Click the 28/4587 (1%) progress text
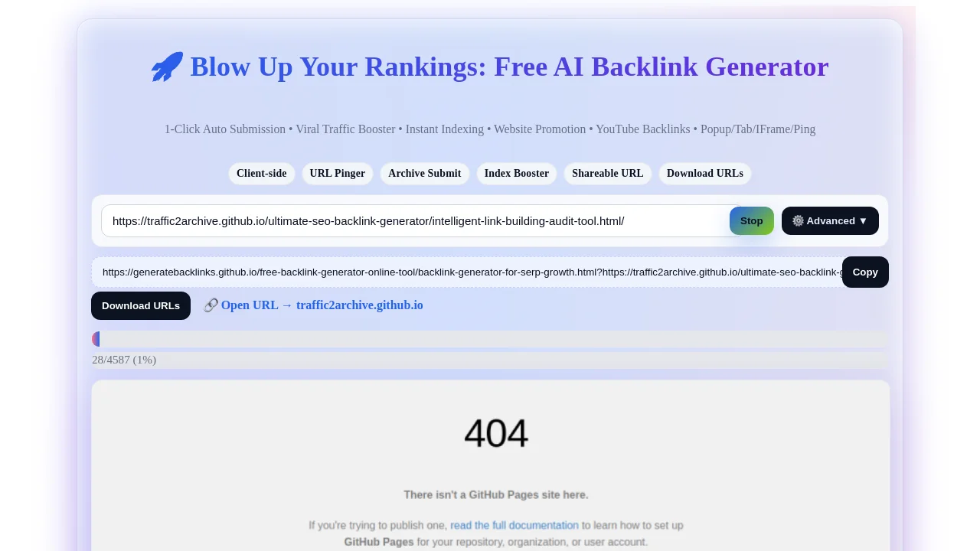Screen dimensions: 980x551 pyautogui.click(x=124, y=360)
